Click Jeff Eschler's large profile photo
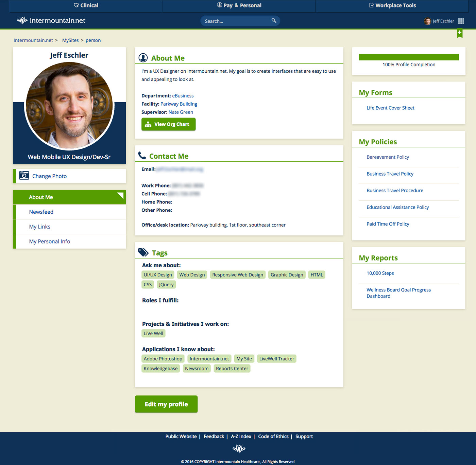The image size is (476, 465). 69,106
